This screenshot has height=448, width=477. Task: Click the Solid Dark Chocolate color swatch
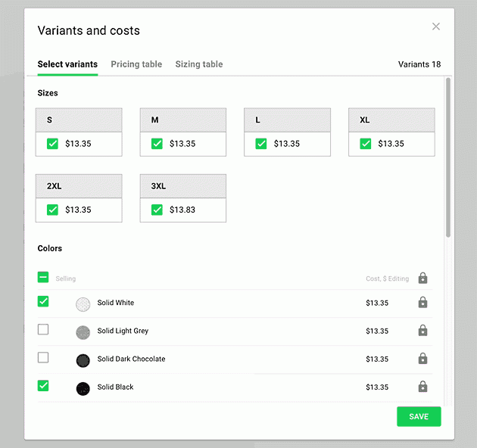[x=83, y=361]
